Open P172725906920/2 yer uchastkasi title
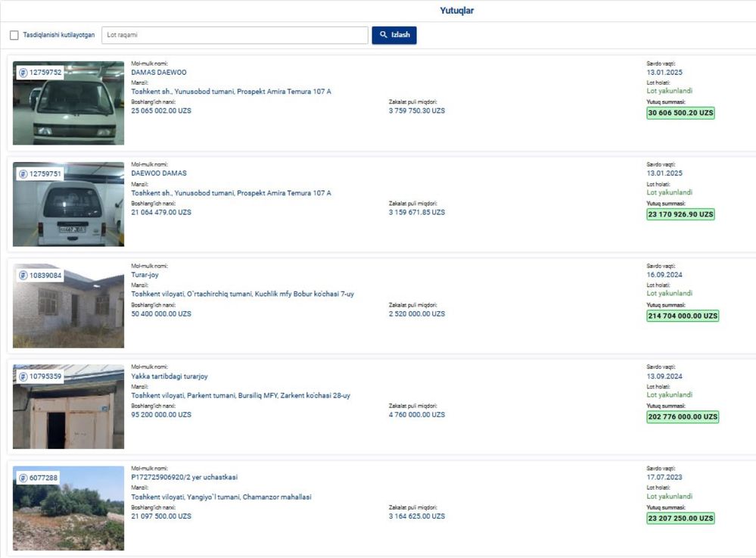The image size is (756, 558). (184, 477)
